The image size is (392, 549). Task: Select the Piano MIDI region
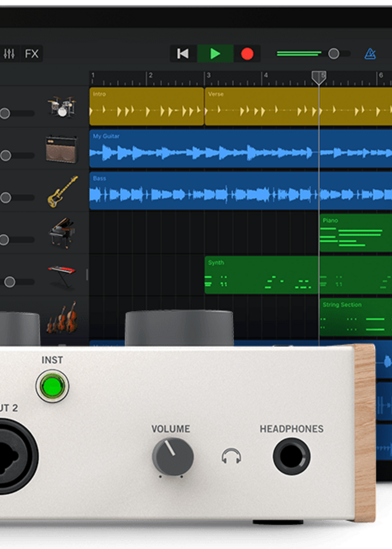(x=356, y=233)
